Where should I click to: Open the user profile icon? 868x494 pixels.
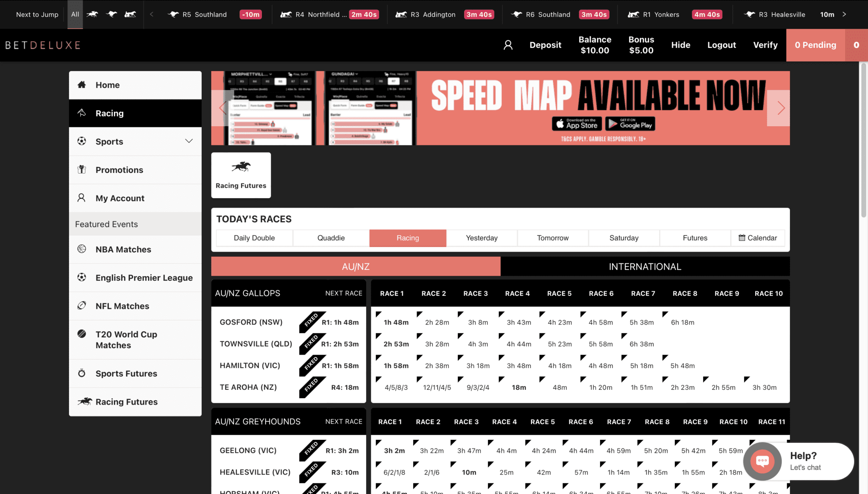click(x=508, y=45)
